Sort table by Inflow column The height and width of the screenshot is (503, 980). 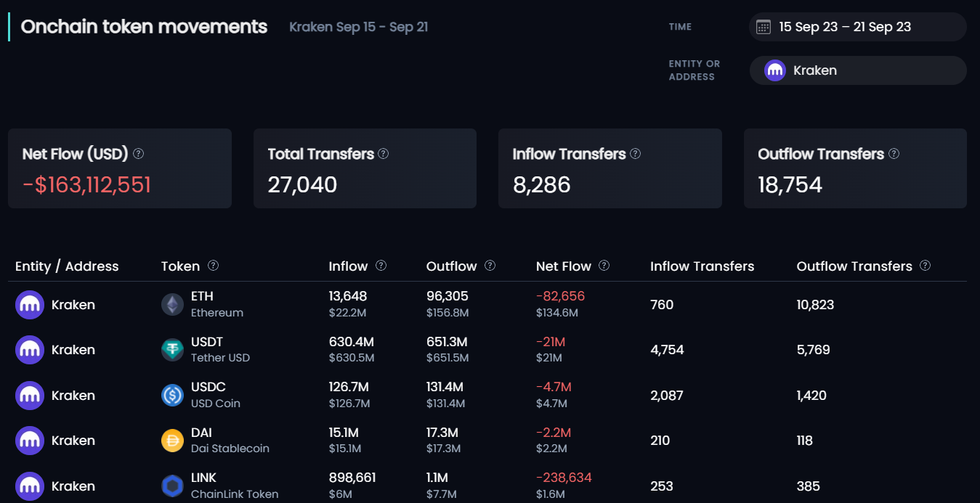(348, 266)
